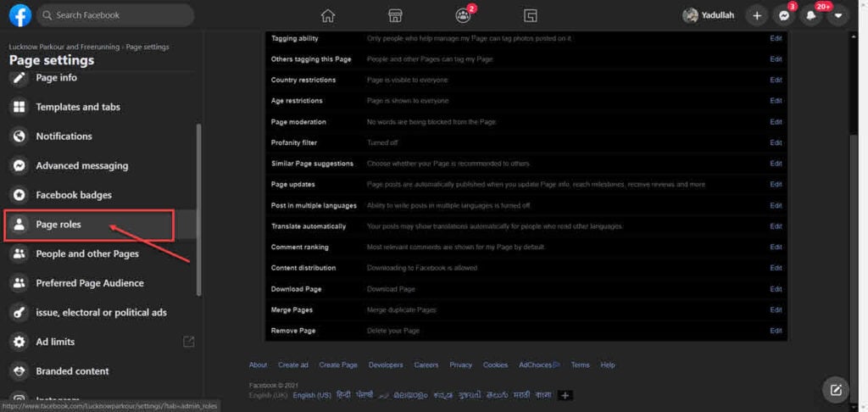
Task: Click the Notifications globe icon
Action: [19, 136]
